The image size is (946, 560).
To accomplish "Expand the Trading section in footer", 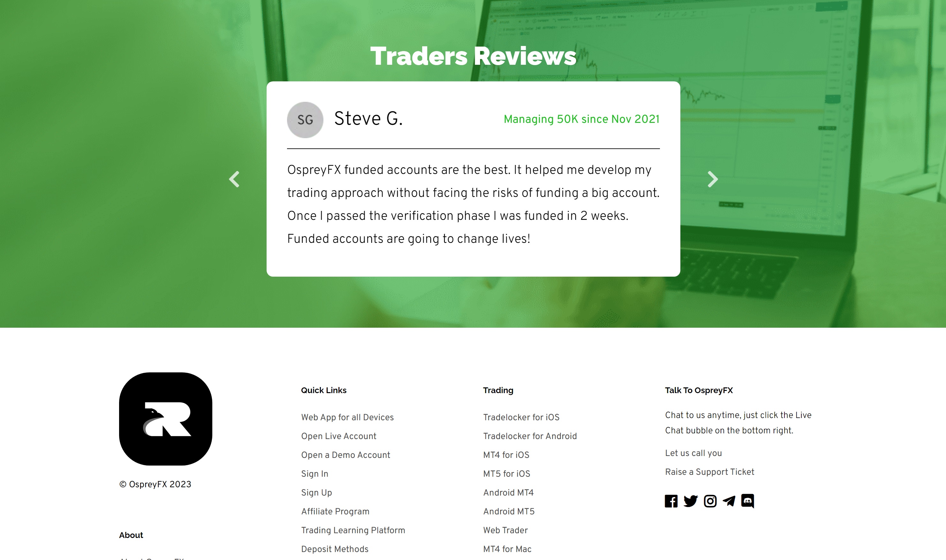I will coord(498,390).
